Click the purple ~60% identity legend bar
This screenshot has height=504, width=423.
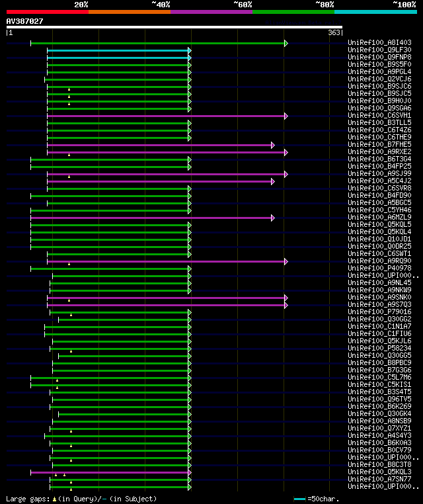211,12
